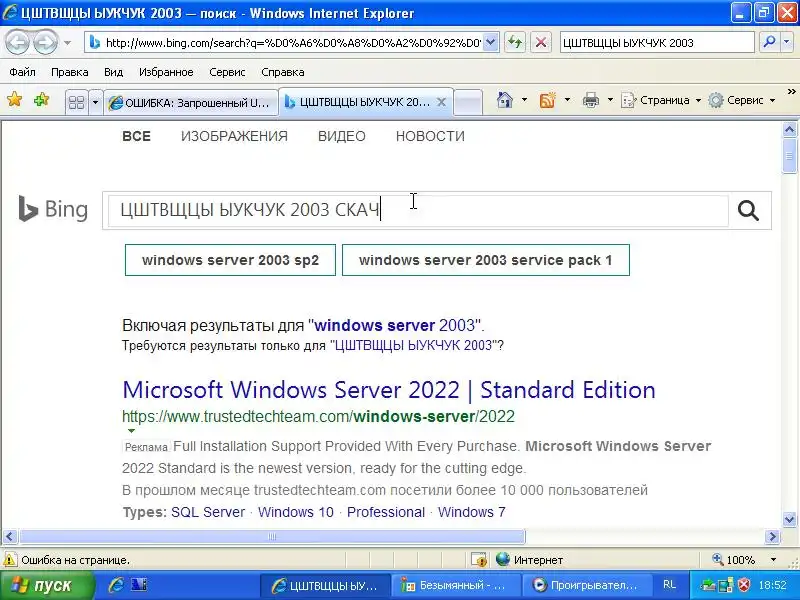The width and height of the screenshot is (800, 600).
Task: Expand the Home button dropdown
Action: coord(524,100)
